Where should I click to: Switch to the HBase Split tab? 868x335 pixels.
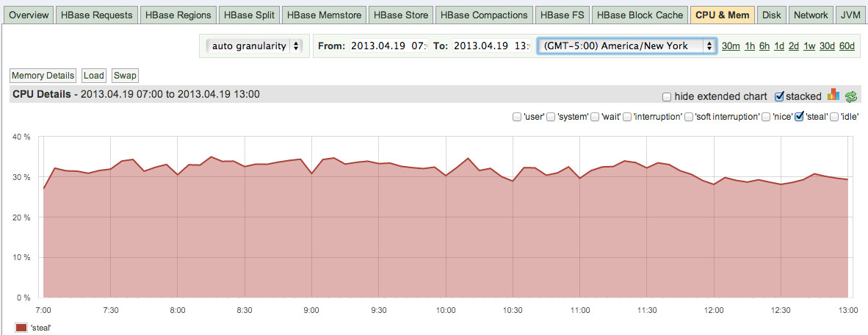pyautogui.click(x=249, y=15)
